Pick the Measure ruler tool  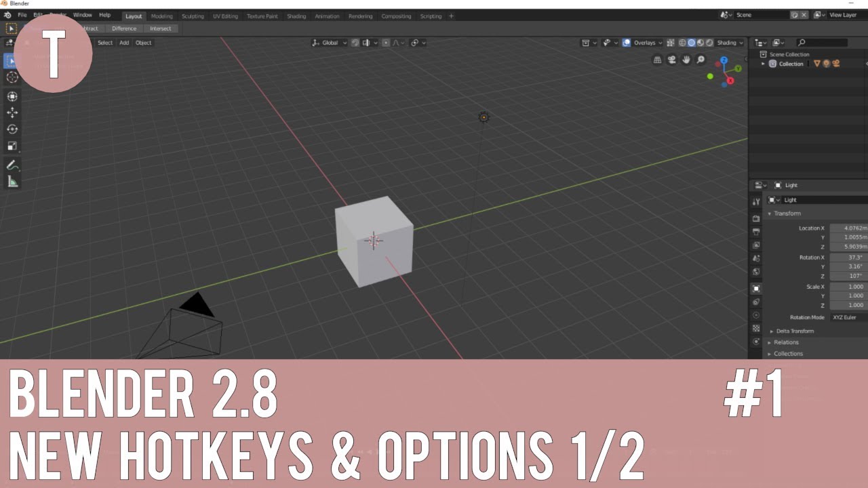[12, 181]
